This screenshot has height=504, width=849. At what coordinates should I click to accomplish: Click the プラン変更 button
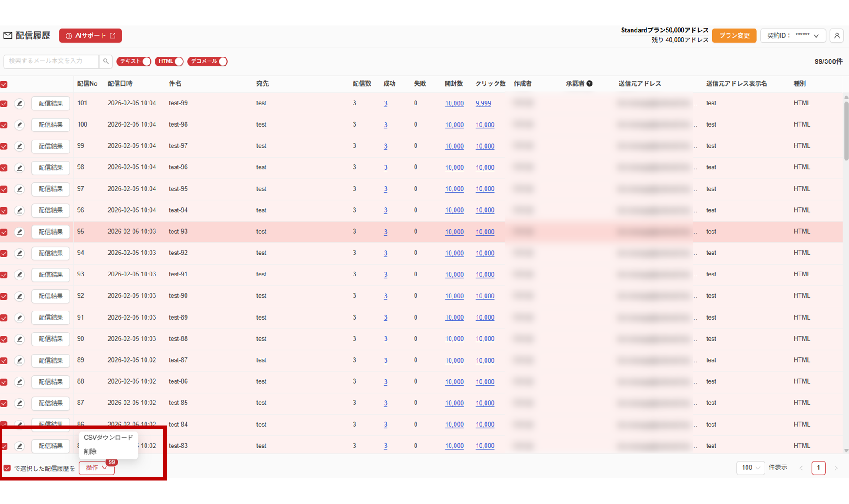[734, 35]
